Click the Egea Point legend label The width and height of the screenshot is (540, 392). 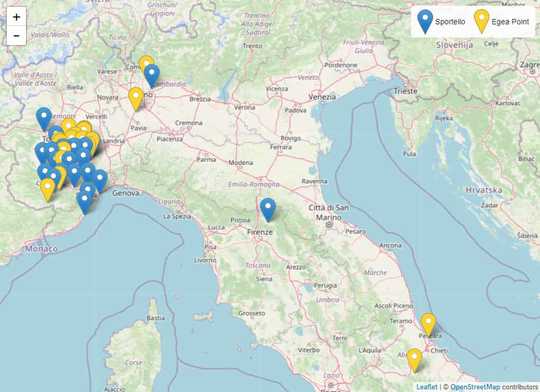(510, 22)
